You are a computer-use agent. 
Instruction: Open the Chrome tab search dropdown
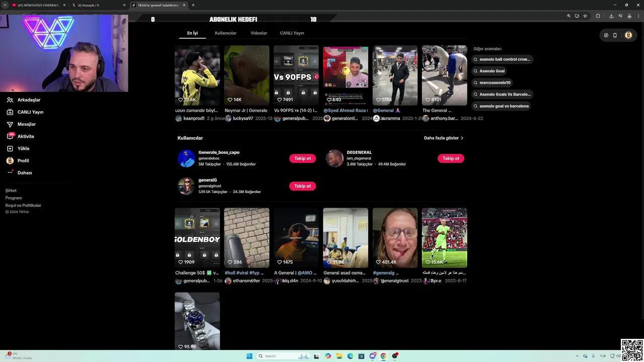tap(6, 5)
